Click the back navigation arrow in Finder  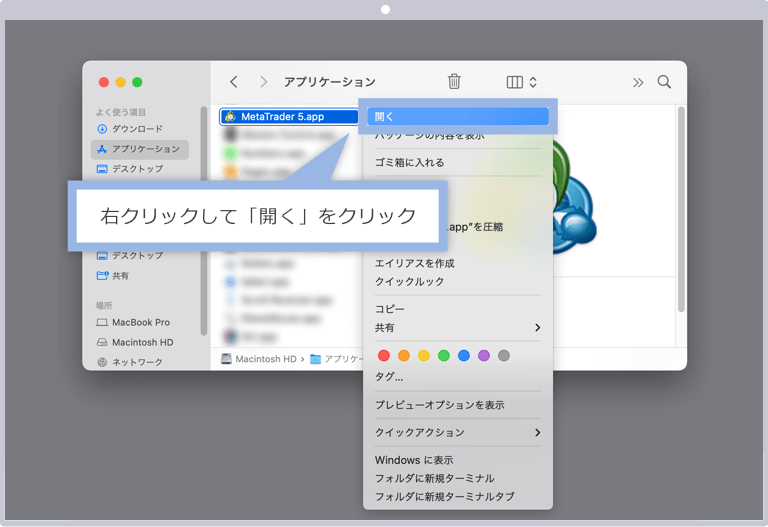point(234,82)
